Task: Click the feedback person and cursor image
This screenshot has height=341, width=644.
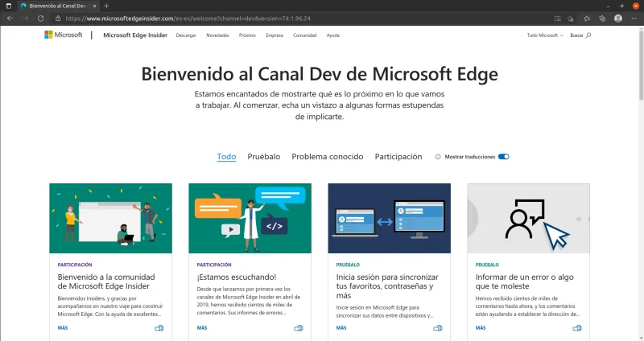Action: (528, 218)
